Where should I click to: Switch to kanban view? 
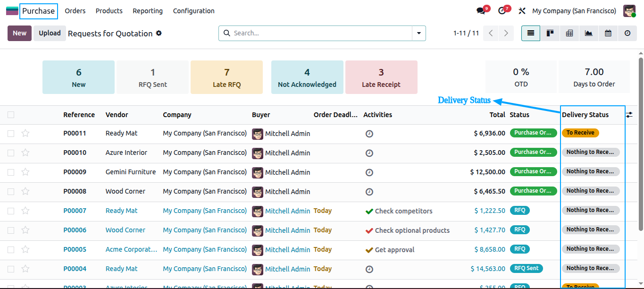[x=550, y=33]
